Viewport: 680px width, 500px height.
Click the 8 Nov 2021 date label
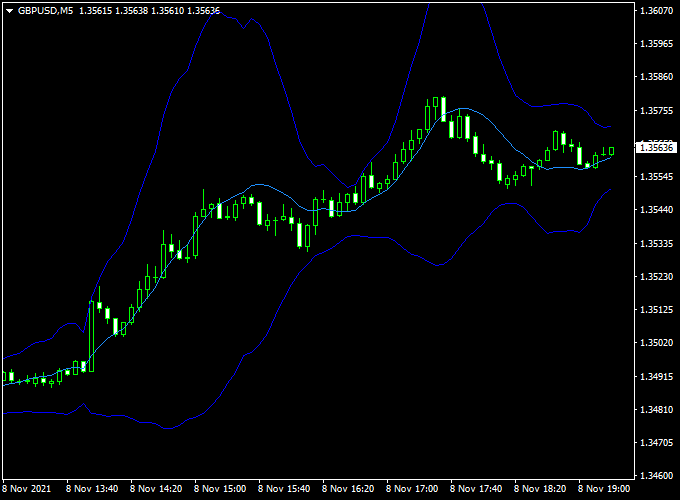coord(25,491)
